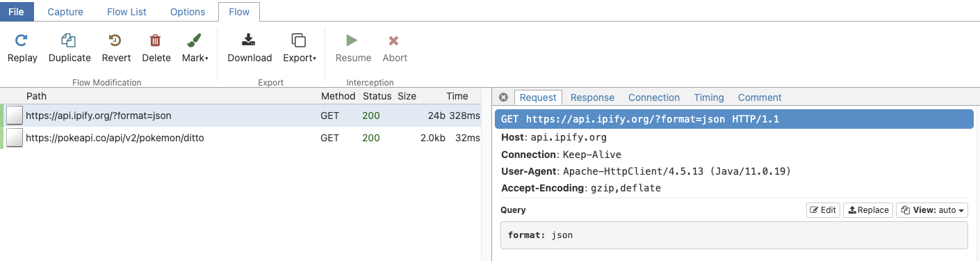The image size is (980, 261).
Task: Switch to the Capture tab
Action: point(65,12)
